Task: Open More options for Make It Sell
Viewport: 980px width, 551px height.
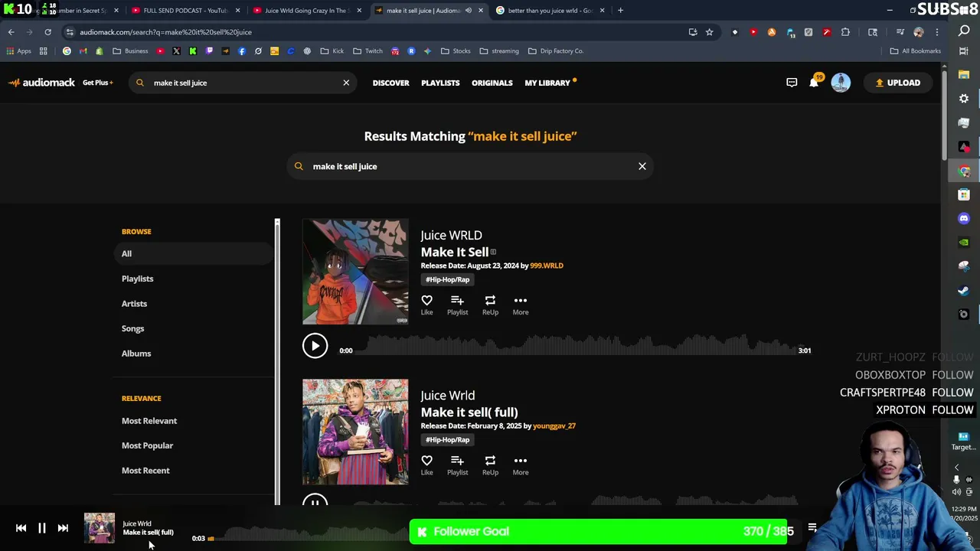Action: [x=521, y=305]
